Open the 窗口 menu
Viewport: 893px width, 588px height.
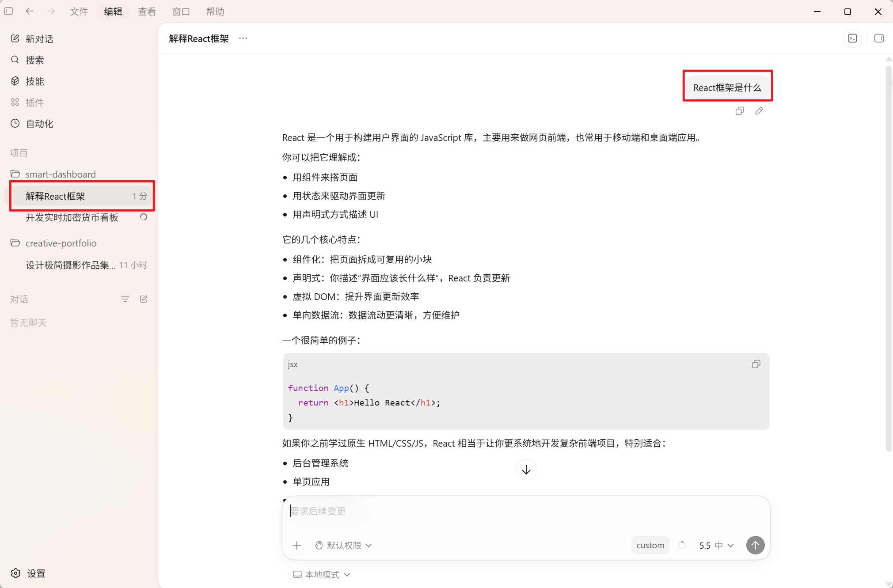point(181,11)
